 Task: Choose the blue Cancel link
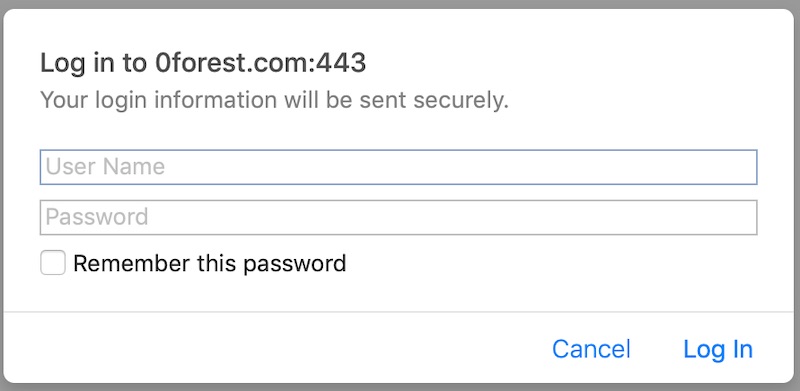[591, 349]
